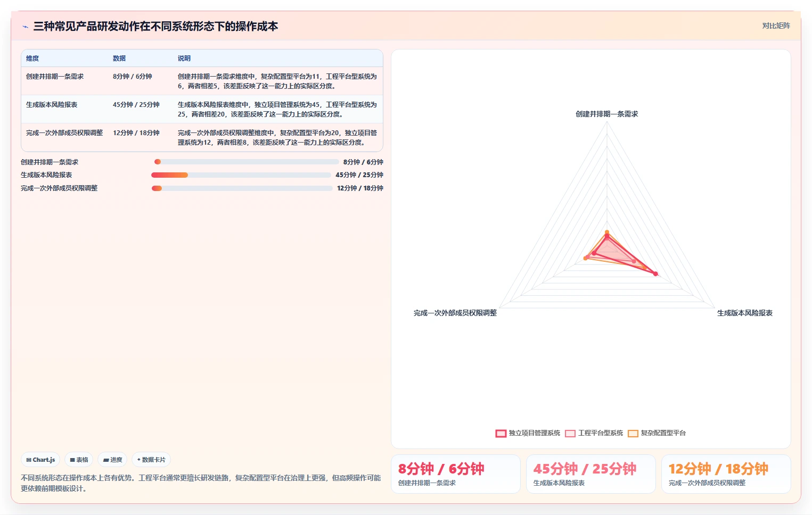The image size is (812, 515).
Task: Toggle 独立项目管理系统 legend entry
Action: (x=528, y=433)
